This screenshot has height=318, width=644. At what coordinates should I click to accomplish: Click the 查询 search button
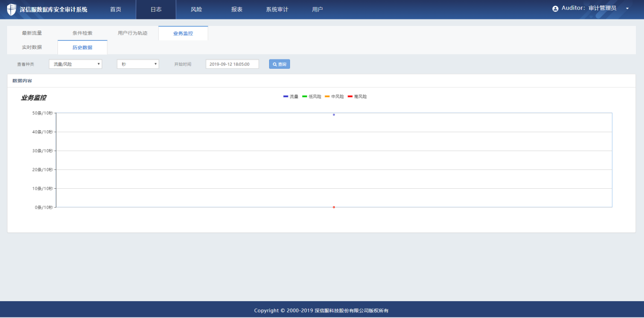(279, 64)
